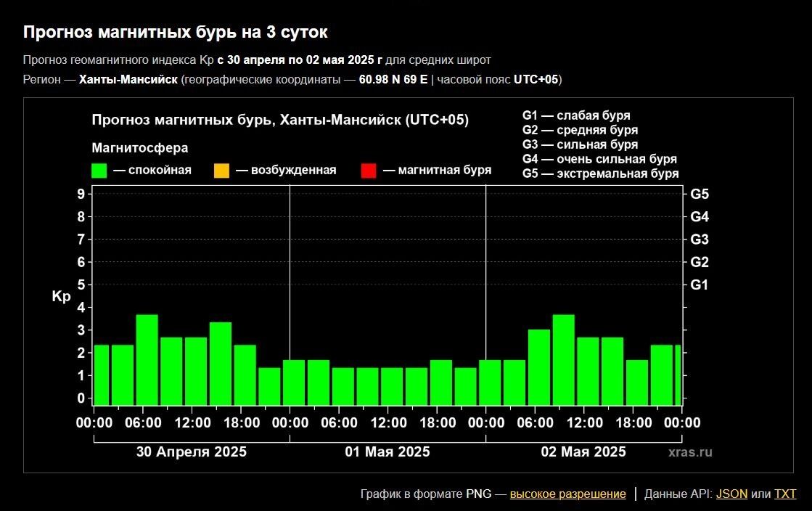Click the "Магнитосфера" legend heading
Viewport: 812px width, 511px height.
(x=140, y=148)
